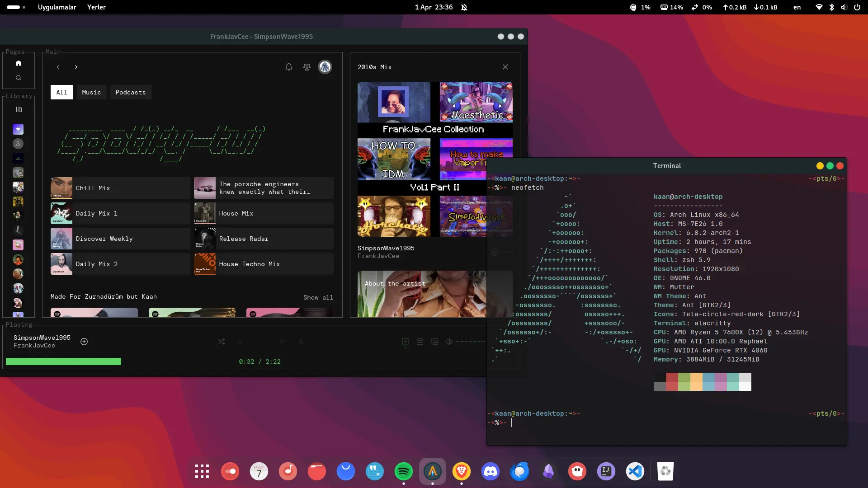Open the user profile avatar menu

point(325,67)
